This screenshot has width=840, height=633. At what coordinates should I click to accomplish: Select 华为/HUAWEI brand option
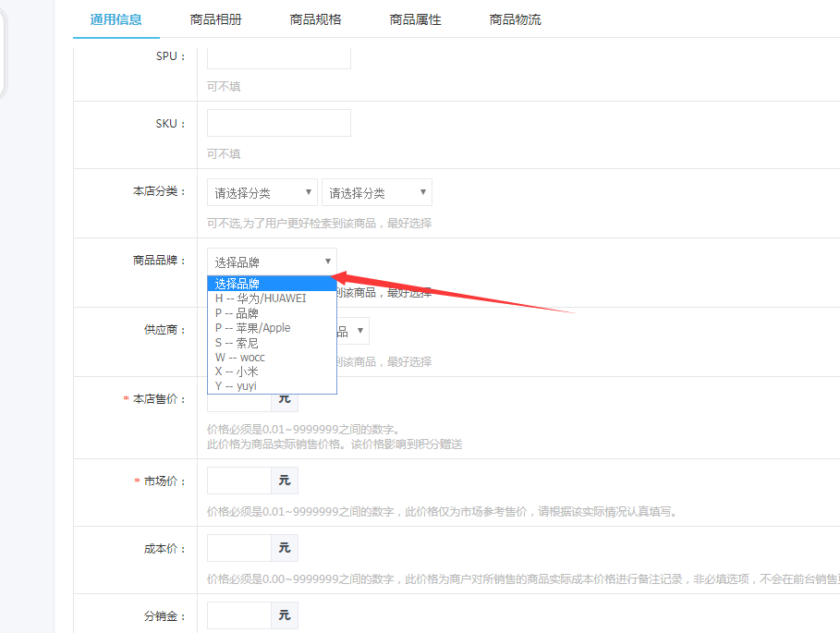point(261,298)
